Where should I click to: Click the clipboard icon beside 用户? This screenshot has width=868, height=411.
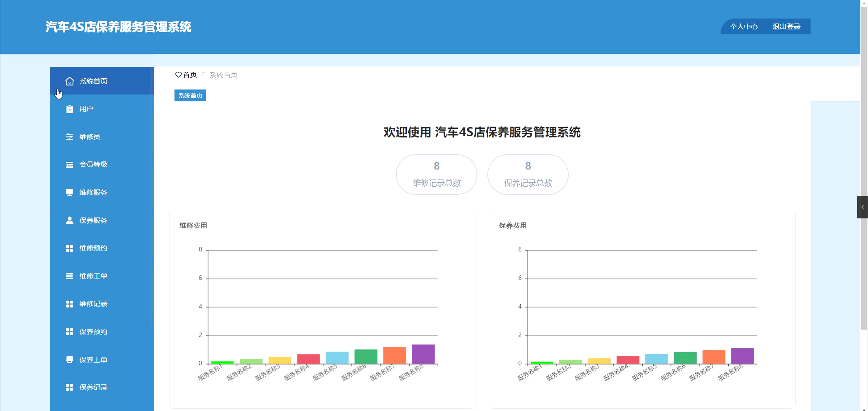pyautogui.click(x=70, y=109)
